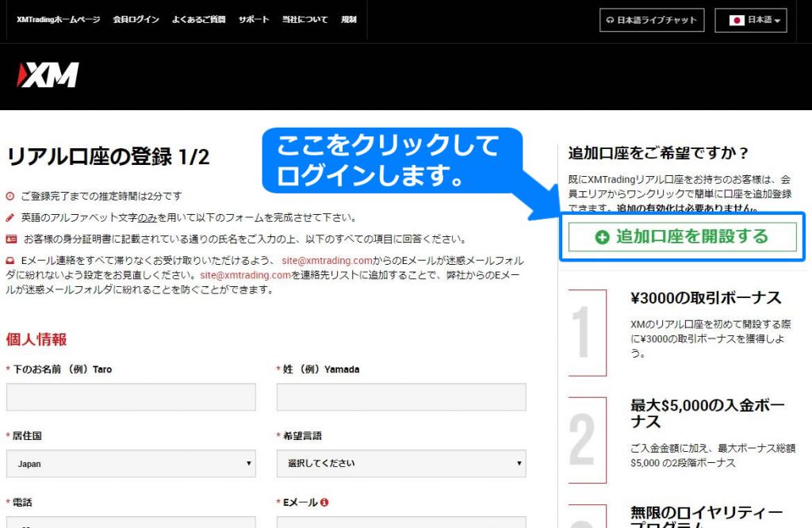Screen dimensions: 812x528
Task: Click 追加口座を開設する button
Action: 683,237
